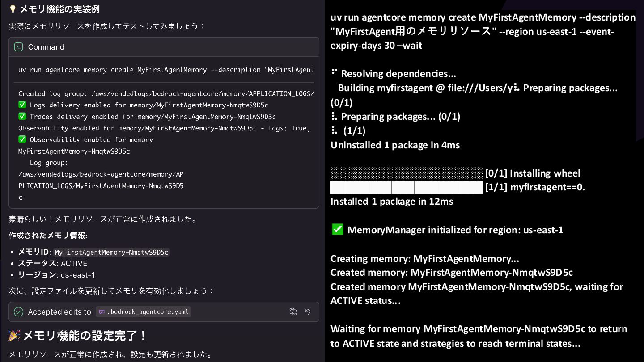Click the 'MemoryManager initialized for region' line
This screenshot has height=362, width=644.
447,230
